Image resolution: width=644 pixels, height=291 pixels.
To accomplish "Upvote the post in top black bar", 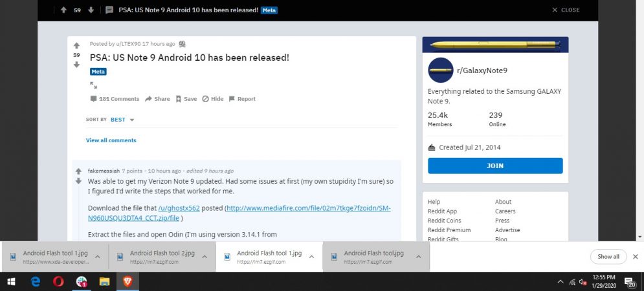I will pyautogui.click(x=63, y=10).
